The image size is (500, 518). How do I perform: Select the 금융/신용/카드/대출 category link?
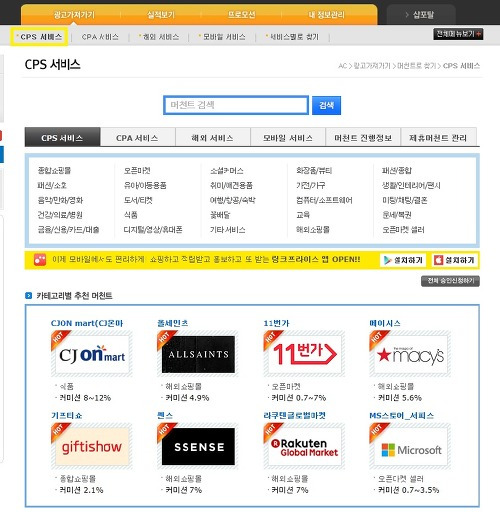[68, 230]
